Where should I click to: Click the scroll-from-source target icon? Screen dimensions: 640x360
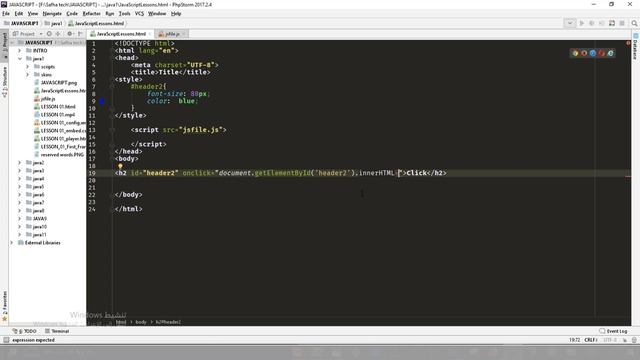point(49,34)
